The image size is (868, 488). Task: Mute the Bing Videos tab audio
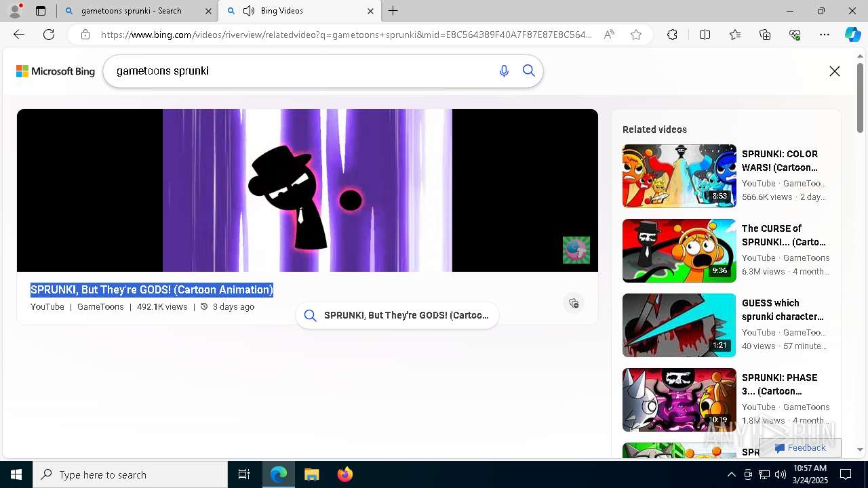click(249, 11)
